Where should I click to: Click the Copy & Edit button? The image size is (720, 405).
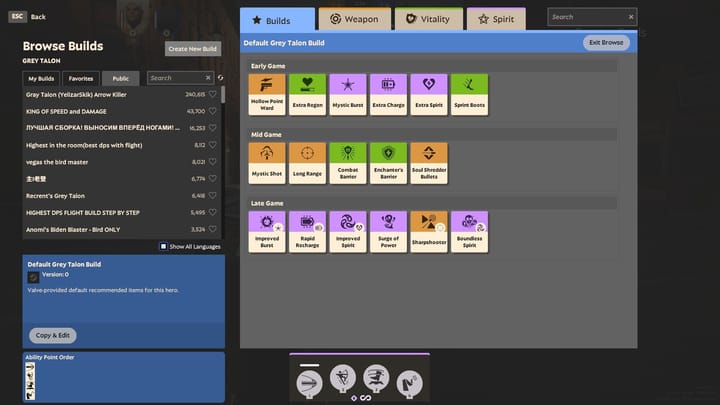pyautogui.click(x=52, y=335)
